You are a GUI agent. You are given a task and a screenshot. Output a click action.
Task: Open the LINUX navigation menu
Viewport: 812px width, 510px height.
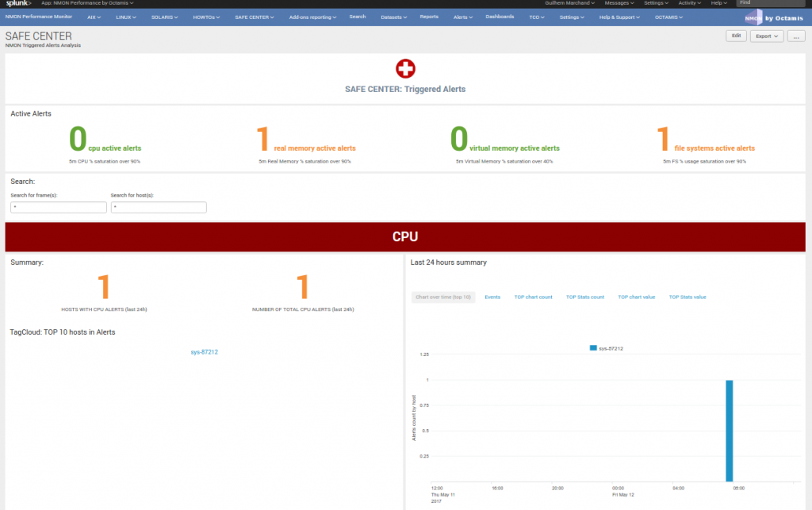pos(125,17)
